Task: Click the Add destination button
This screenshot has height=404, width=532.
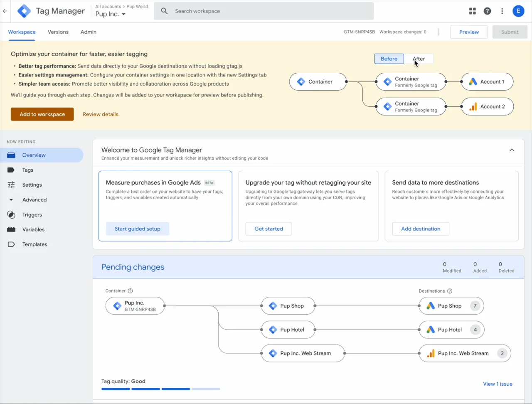Action: coord(421,229)
